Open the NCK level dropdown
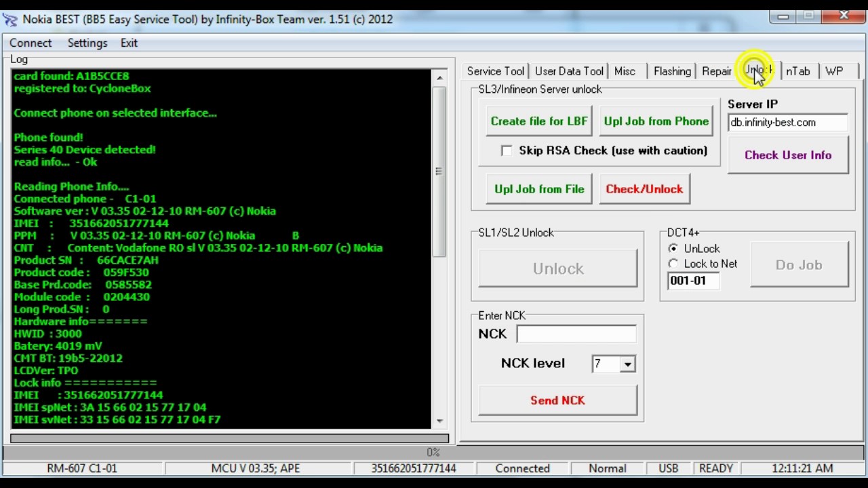This screenshot has height=488, width=868. coord(627,365)
